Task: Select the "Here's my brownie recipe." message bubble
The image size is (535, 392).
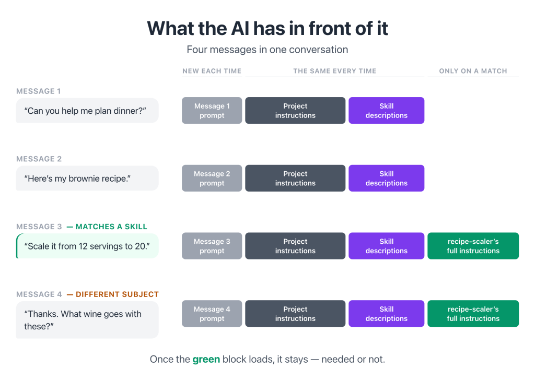Action: click(x=87, y=179)
